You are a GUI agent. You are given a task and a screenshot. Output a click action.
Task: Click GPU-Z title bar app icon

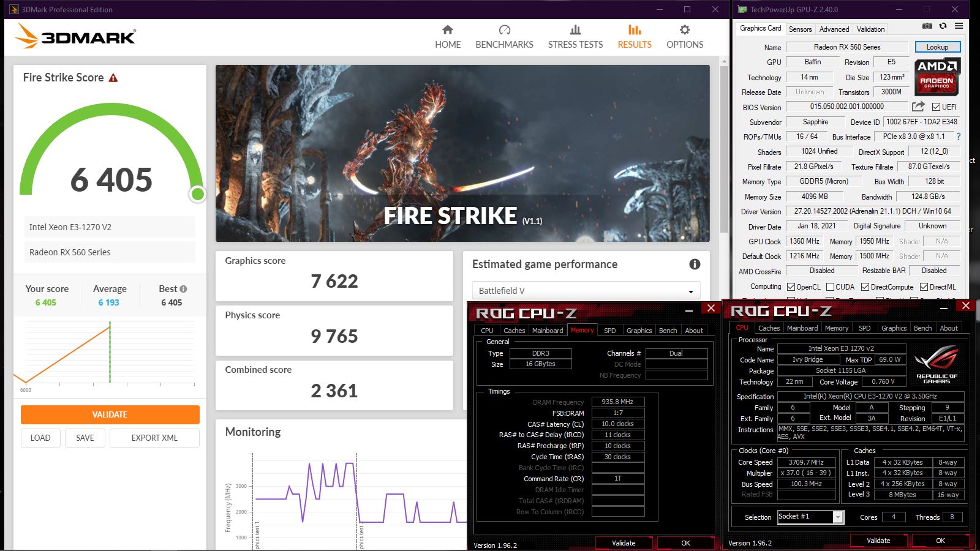pyautogui.click(x=742, y=9)
